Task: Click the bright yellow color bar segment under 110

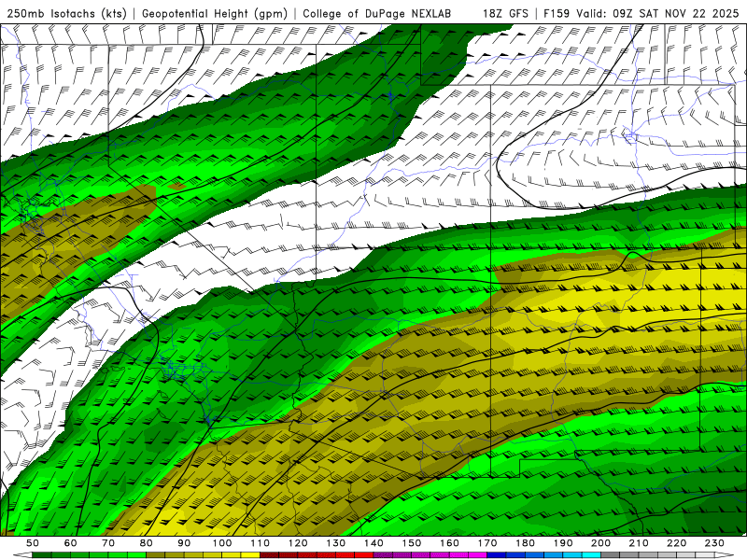Action: coord(250,554)
